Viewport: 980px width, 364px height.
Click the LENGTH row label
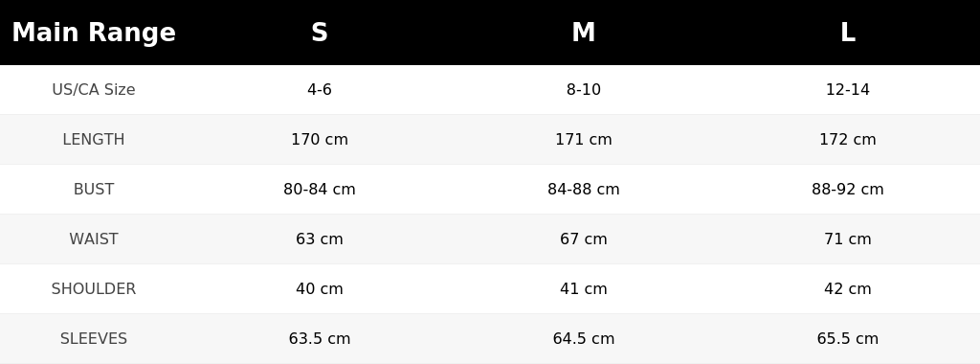tap(94, 140)
